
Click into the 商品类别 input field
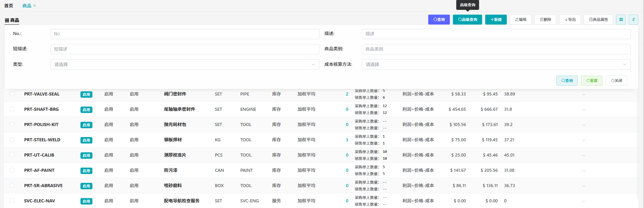[x=496, y=49]
